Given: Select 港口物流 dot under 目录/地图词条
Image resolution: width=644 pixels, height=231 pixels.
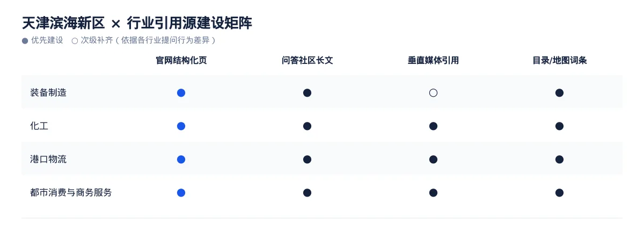Looking at the screenshot, I should click(559, 160).
